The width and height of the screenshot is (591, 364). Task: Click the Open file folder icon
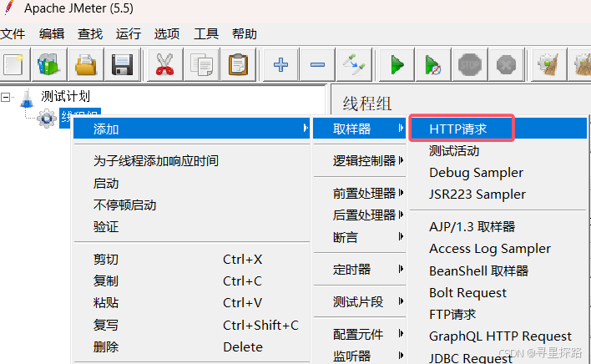pos(85,65)
